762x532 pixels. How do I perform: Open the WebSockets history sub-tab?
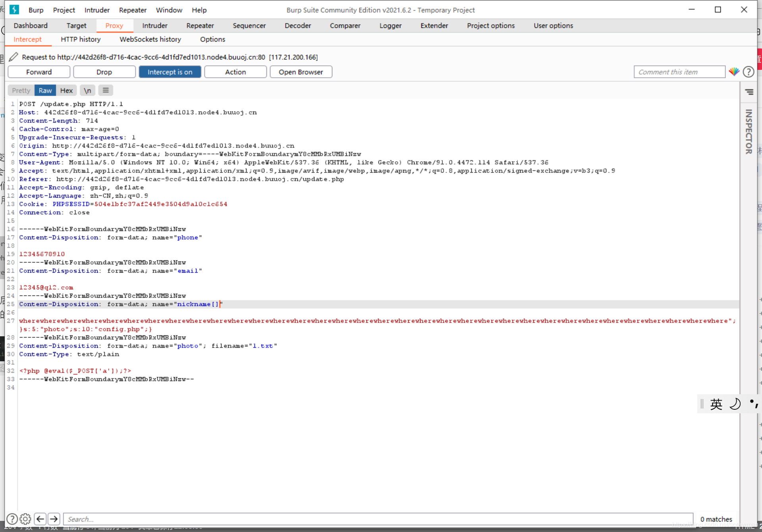click(x=150, y=39)
